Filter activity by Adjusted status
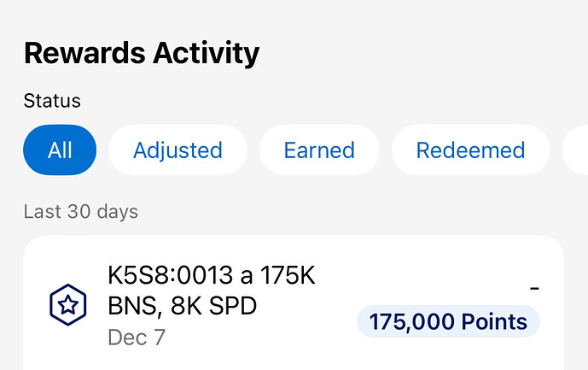This screenshot has width=588, height=370. tap(178, 150)
